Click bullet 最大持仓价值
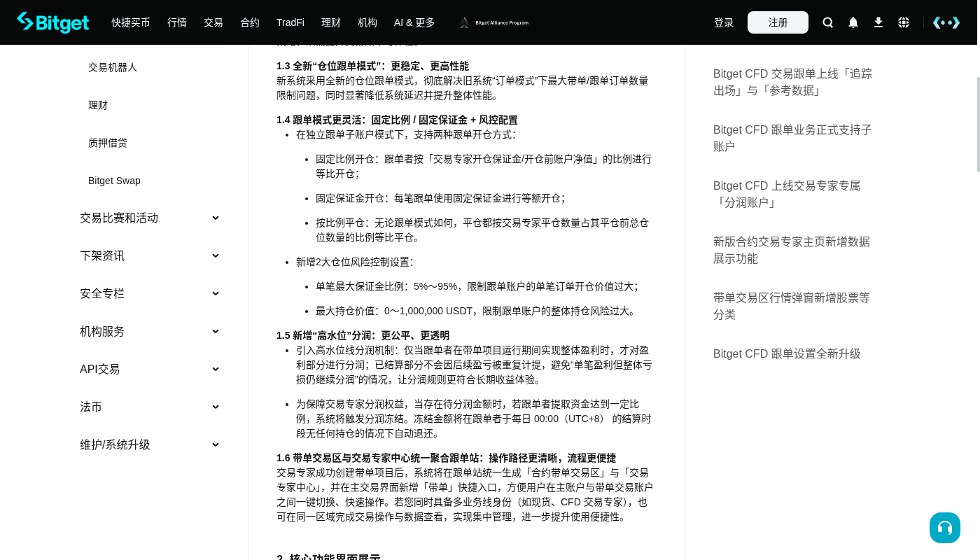The image size is (980, 560). [477, 311]
